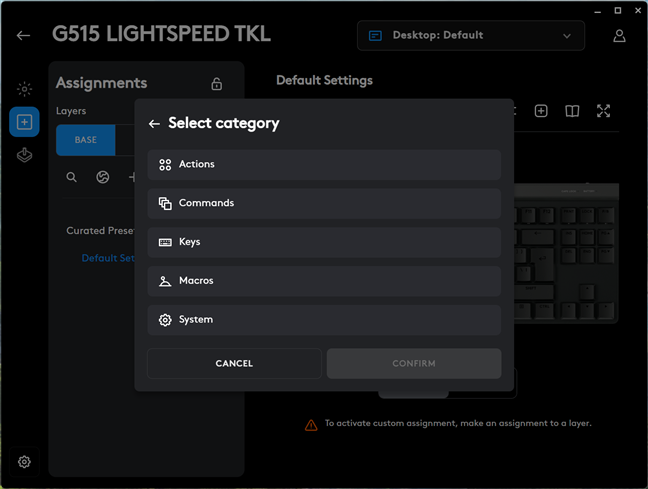648x489 pixels.
Task: Click the CANCEL button
Action: [x=234, y=363]
